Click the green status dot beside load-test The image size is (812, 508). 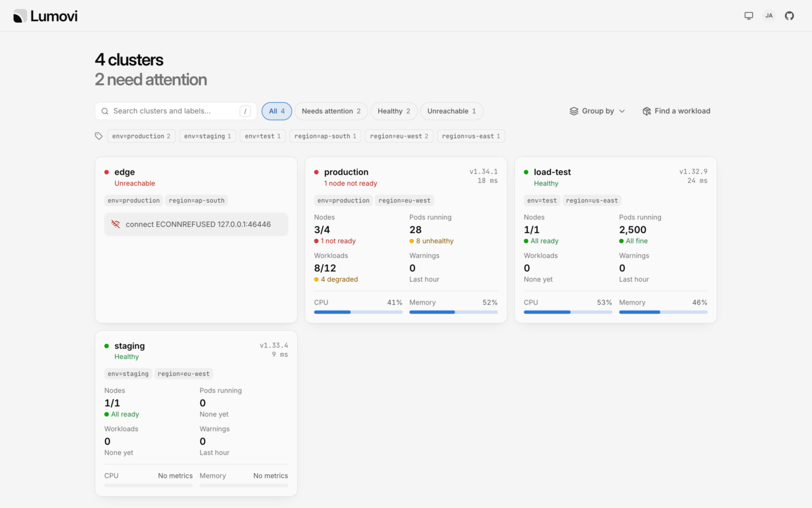pyautogui.click(x=526, y=172)
